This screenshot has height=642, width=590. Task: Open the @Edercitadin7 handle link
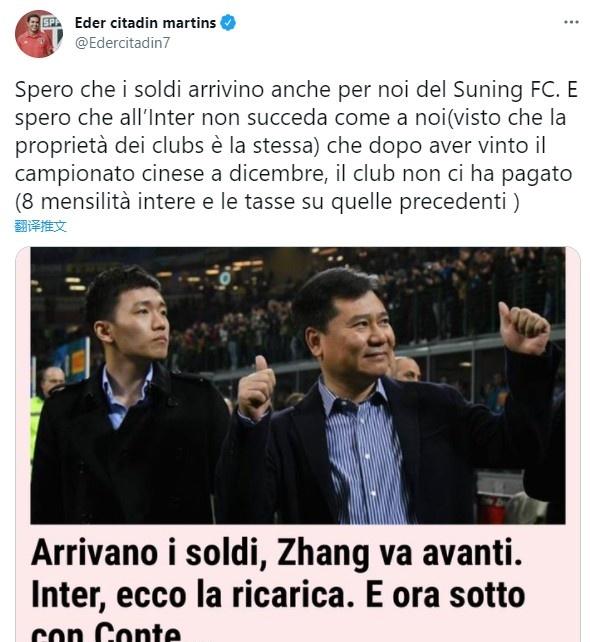click(122, 43)
